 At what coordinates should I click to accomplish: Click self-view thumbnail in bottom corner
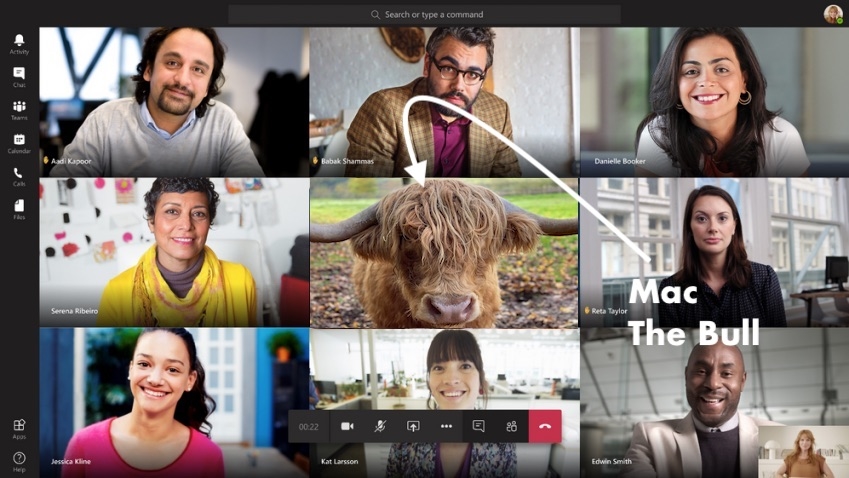tap(802, 452)
